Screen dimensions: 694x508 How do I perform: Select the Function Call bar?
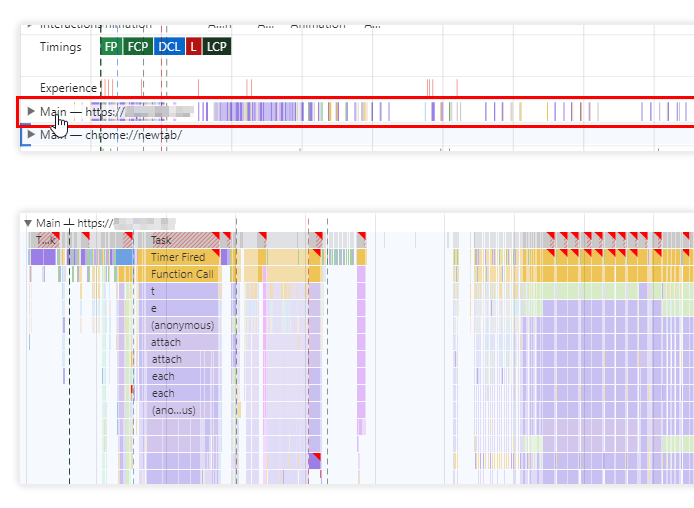click(178, 274)
